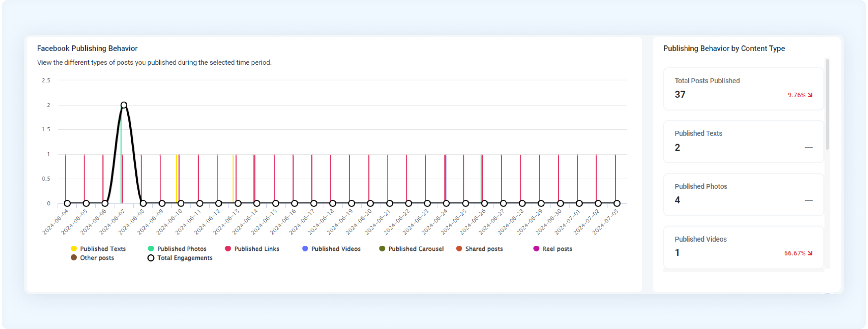Click the Published Texts value 2

(677, 148)
